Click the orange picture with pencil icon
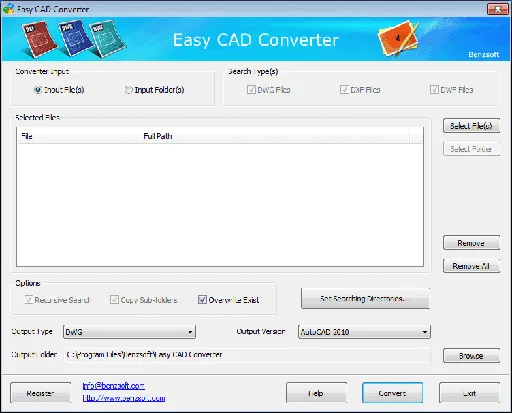 (x=398, y=40)
